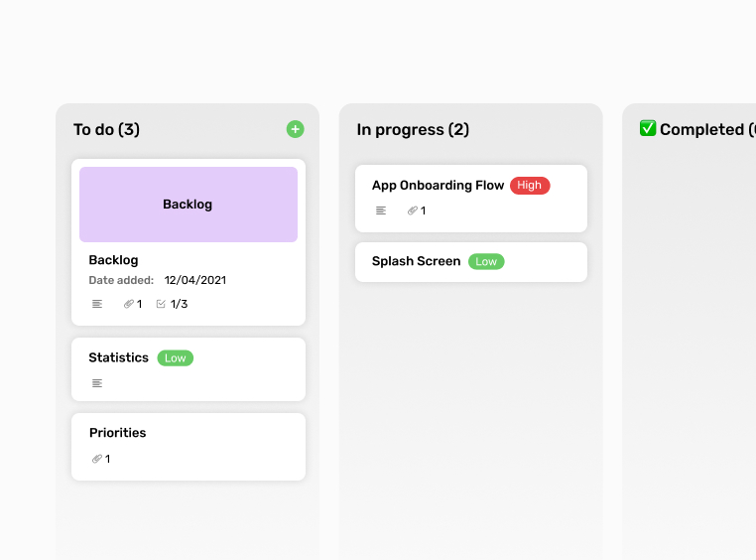Click the green plus icon in To do

[295, 129]
